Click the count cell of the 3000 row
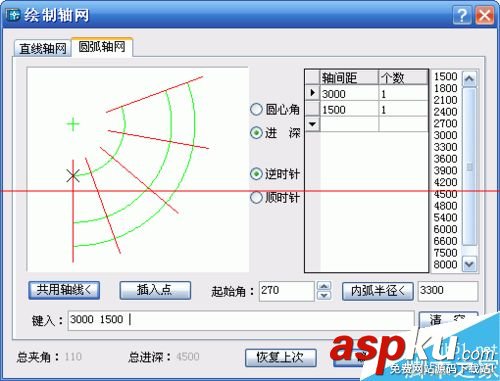Image resolution: width=500 pixels, height=381 pixels. pos(403,94)
